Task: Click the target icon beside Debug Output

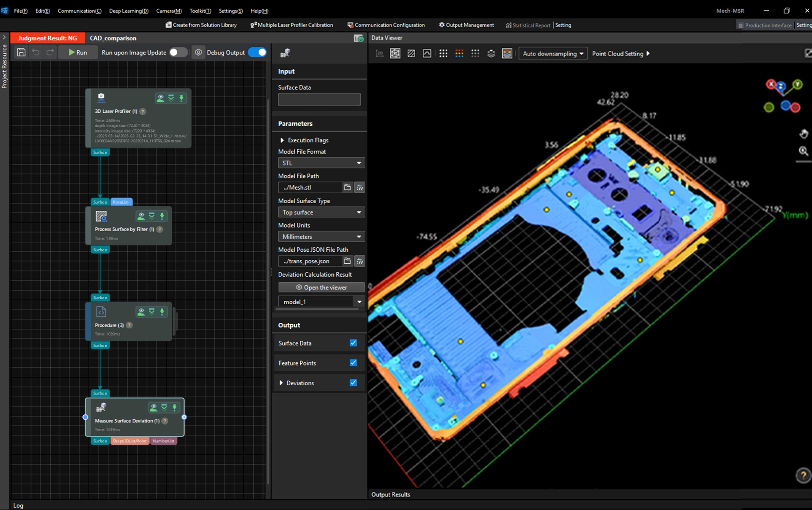Action: point(198,52)
